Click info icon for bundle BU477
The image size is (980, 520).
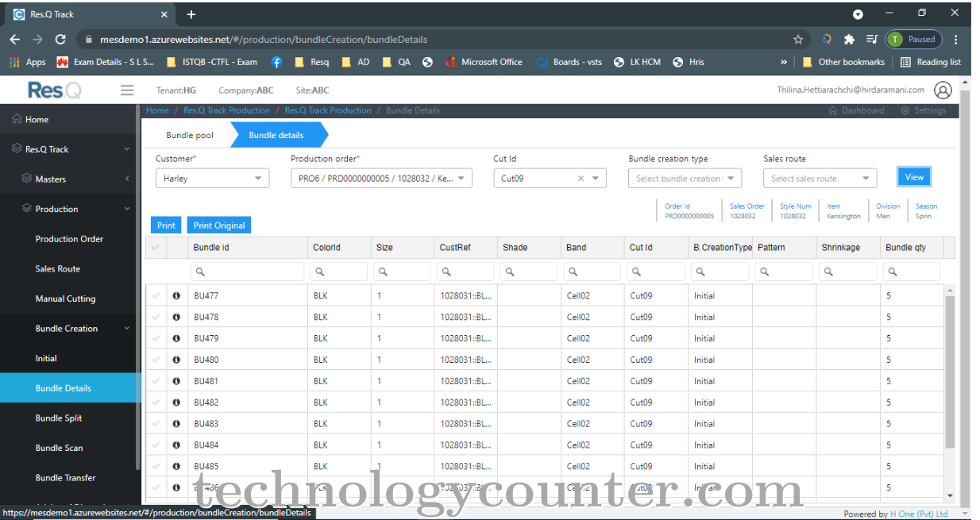(176, 296)
